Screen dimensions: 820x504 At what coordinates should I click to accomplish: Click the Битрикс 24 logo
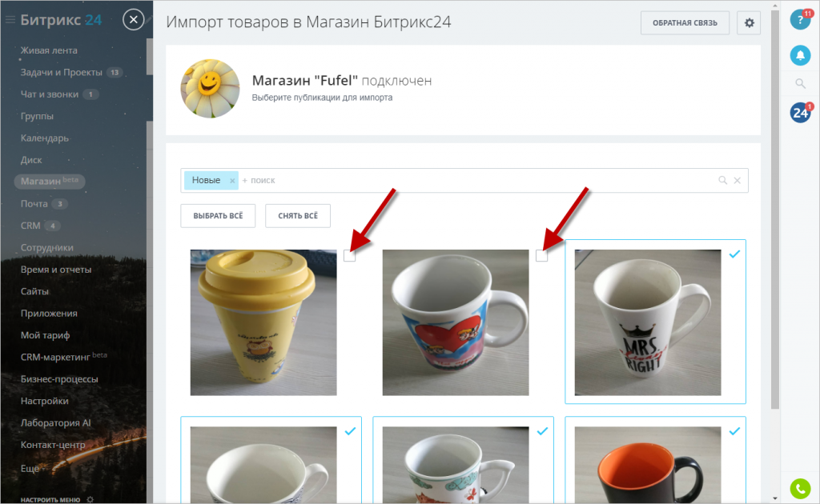coord(61,20)
